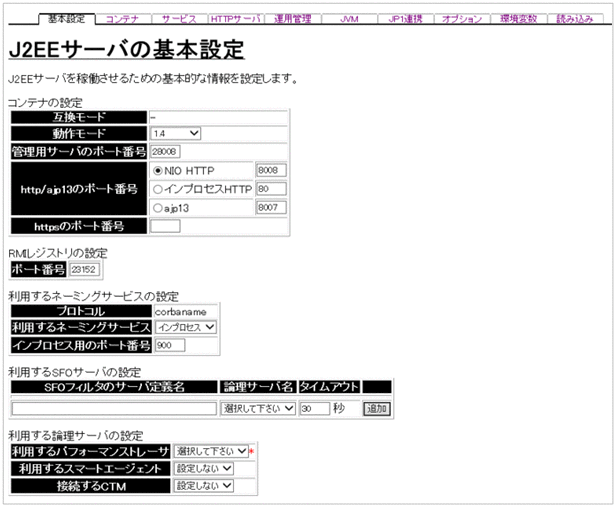Open the 利用するスマートエージェント dropdown

(x=204, y=468)
